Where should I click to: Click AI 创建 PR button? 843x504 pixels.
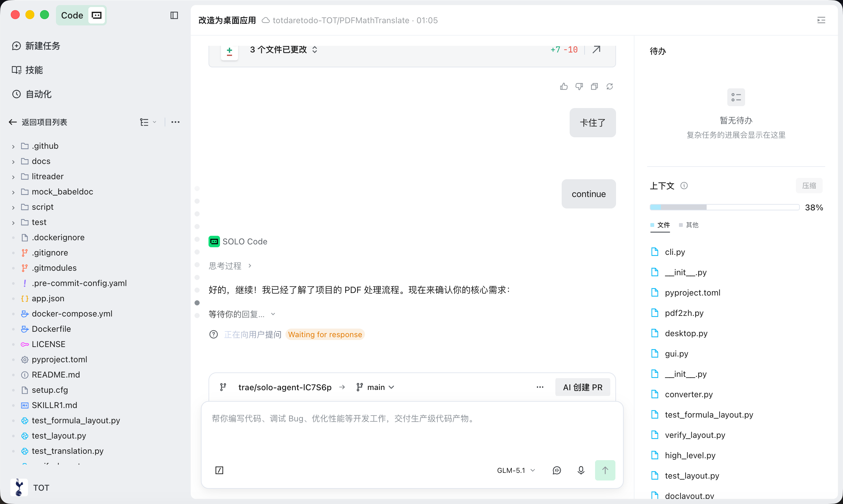click(x=582, y=387)
